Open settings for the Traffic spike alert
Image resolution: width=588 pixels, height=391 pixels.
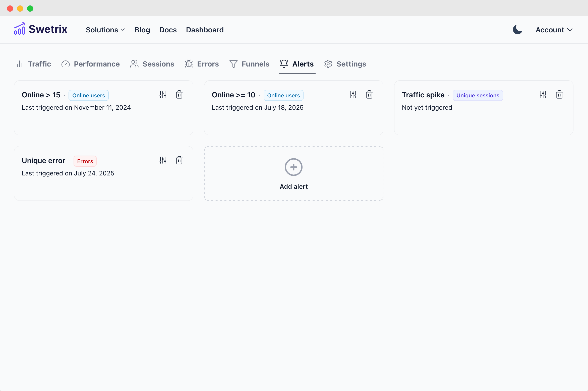point(543,95)
